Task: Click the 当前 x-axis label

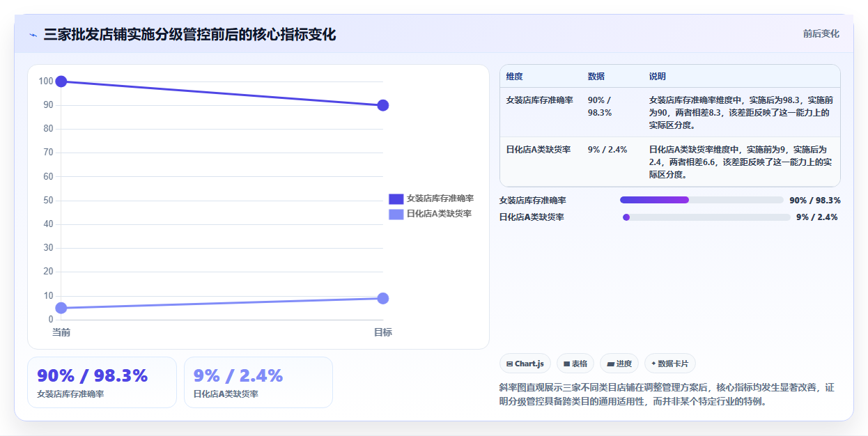Action: 61,332
